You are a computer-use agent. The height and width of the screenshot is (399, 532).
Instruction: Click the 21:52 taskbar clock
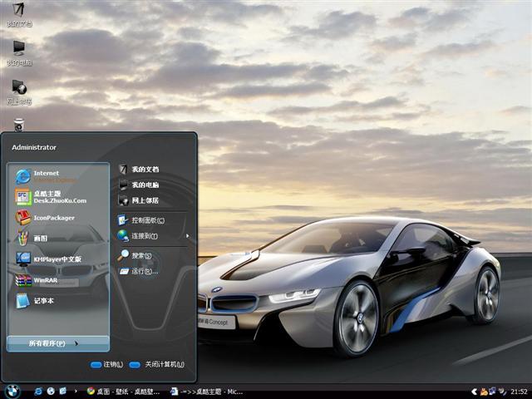pyautogui.click(x=519, y=392)
